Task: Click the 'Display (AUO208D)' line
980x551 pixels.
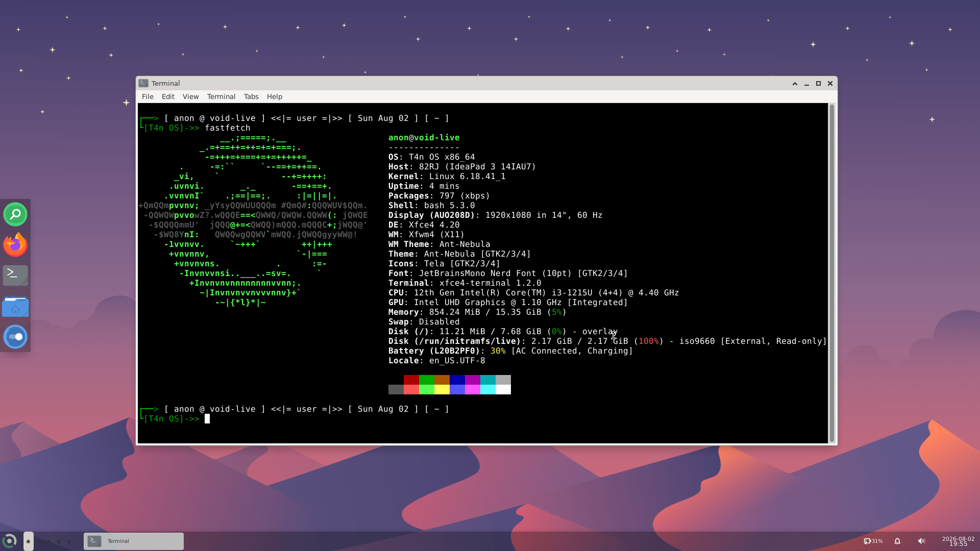Action: click(x=495, y=215)
